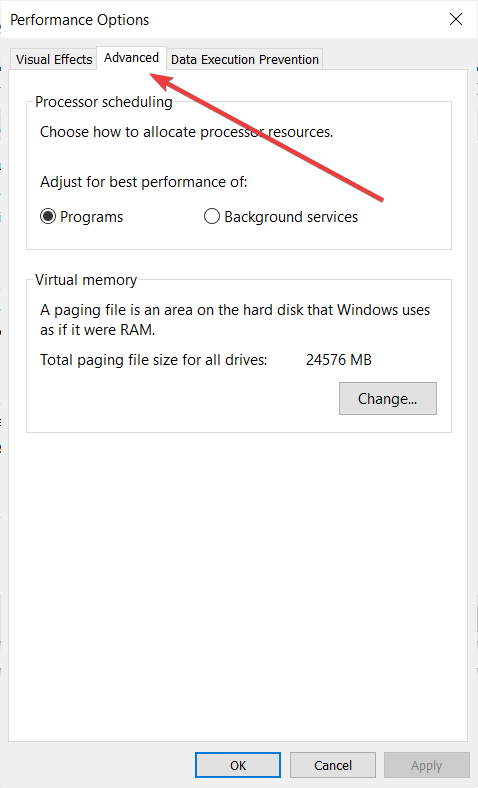Click 'Adjust for best performance of:' text
The width and height of the screenshot is (478, 788).
pyautogui.click(x=144, y=182)
